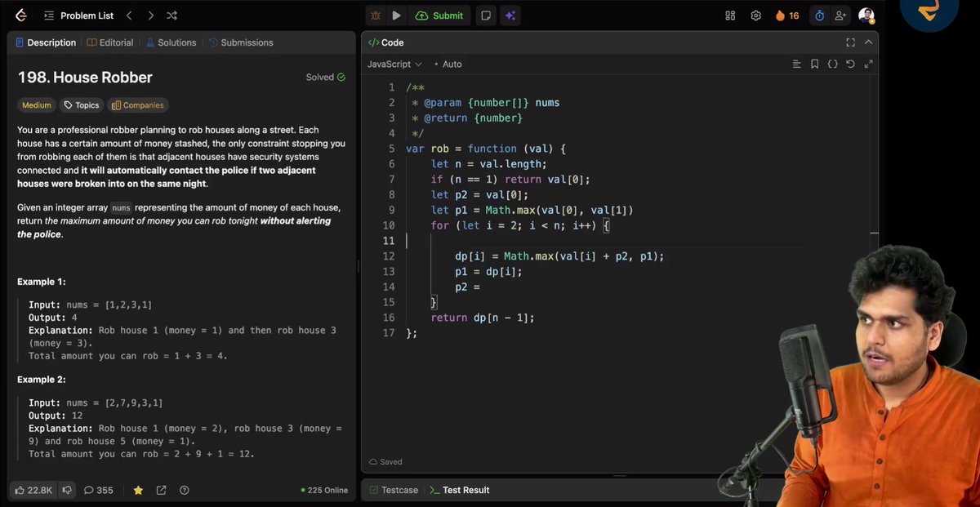
Task: Click the 'return dp[n - 1];' line
Action: click(x=482, y=318)
